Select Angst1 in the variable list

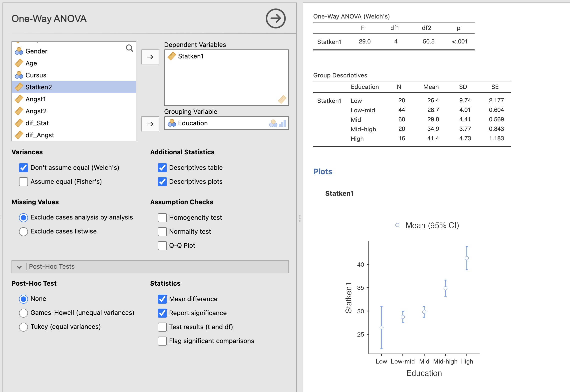[36, 99]
